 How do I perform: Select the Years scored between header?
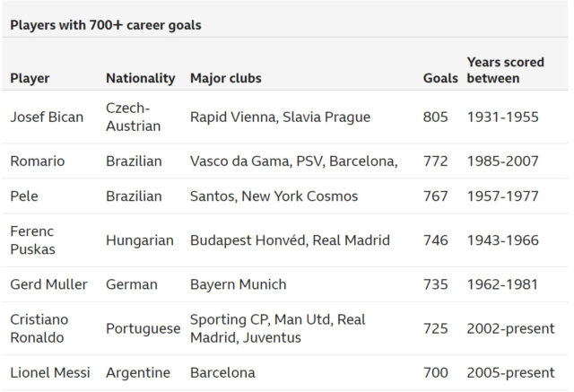506,70
